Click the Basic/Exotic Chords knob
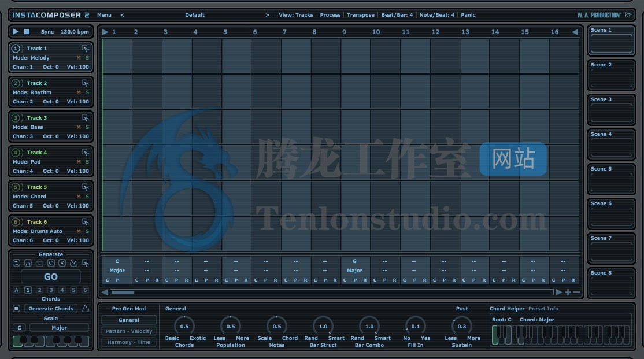The image size is (644, 359). click(184, 327)
